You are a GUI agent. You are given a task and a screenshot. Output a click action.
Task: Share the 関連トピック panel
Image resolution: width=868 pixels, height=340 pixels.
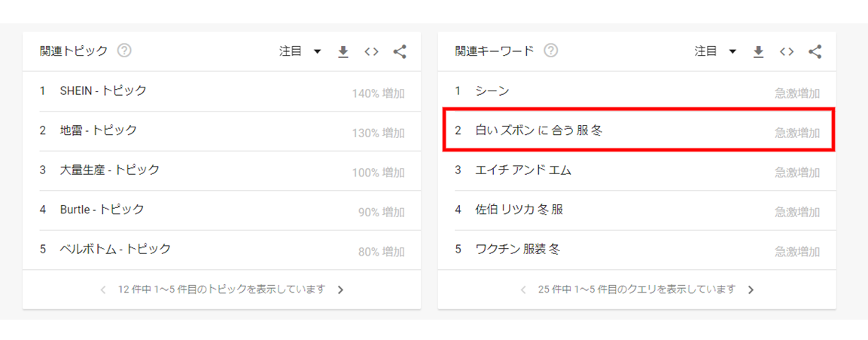click(x=400, y=52)
